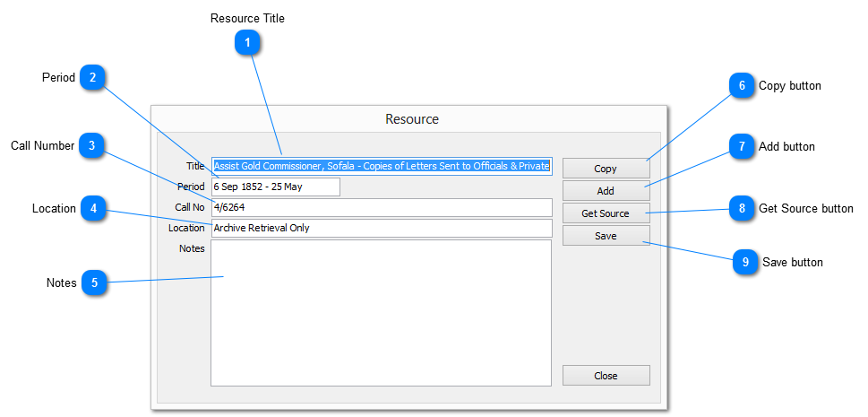Click callout marker 6 for Copy button

click(x=742, y=86)
